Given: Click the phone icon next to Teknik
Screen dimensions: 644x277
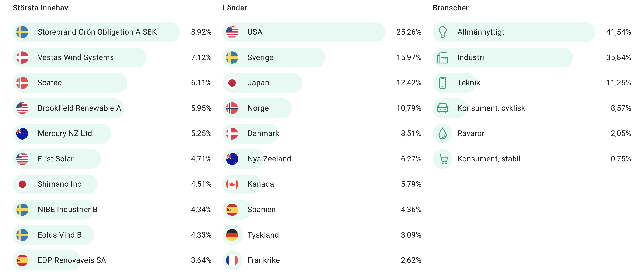Looking at the screenshot, I should [x=442, y=83].
